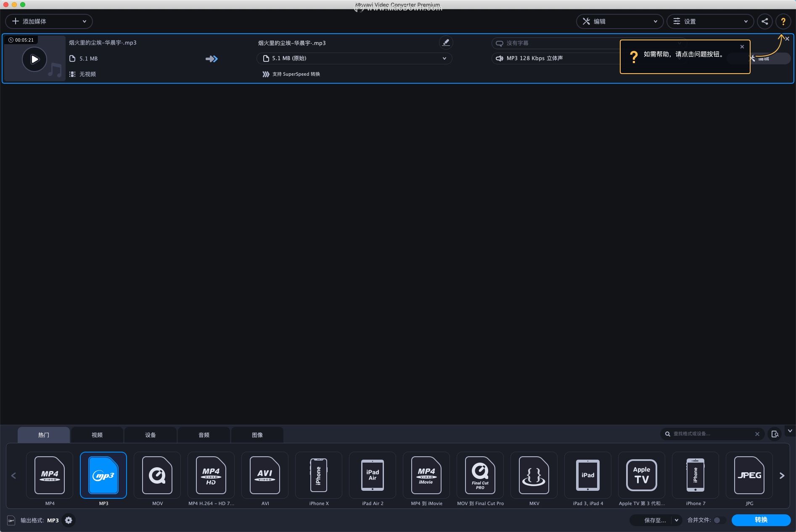Screen dimensions: 796x532
Task: Pick the MP4 H.264 HD preset
Action: click(x=211, y=475)
